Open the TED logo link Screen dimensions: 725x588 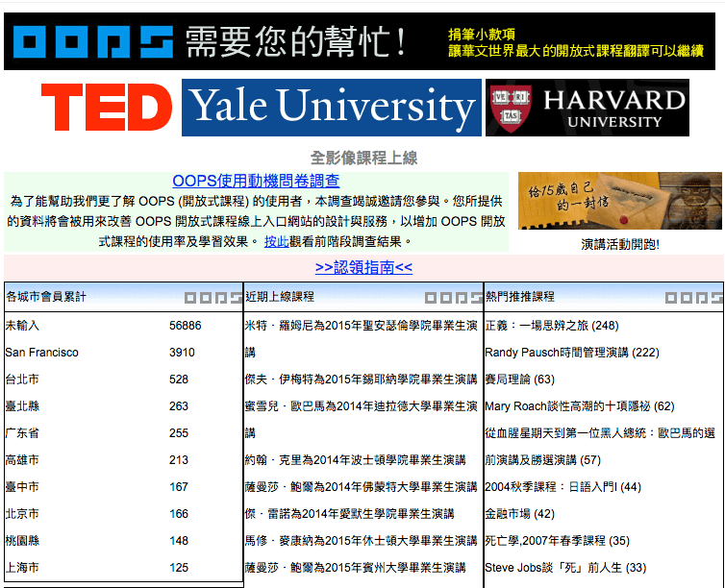[107, 108]
